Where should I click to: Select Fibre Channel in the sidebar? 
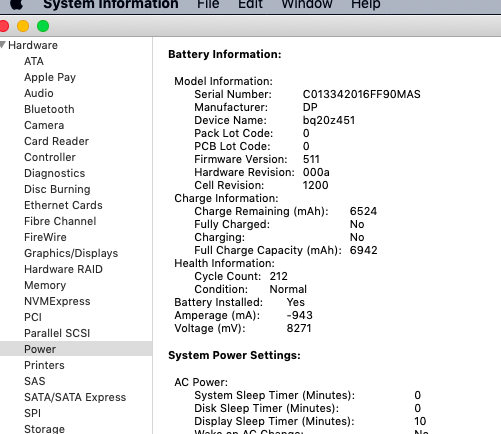pos(60,221)
